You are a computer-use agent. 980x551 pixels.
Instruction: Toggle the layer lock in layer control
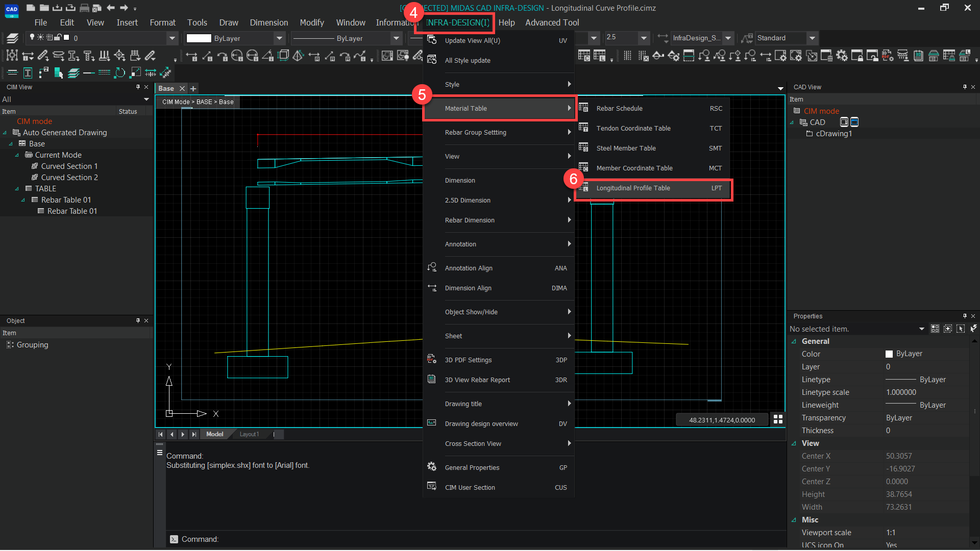coord(57,38)
